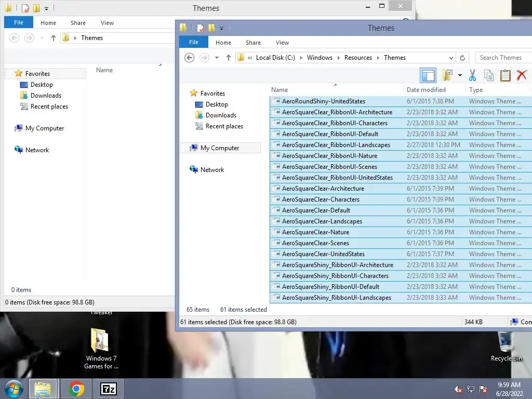Click the Paste clipboard icon
Viewport: 532px width, 399px height.
point(505,75)
